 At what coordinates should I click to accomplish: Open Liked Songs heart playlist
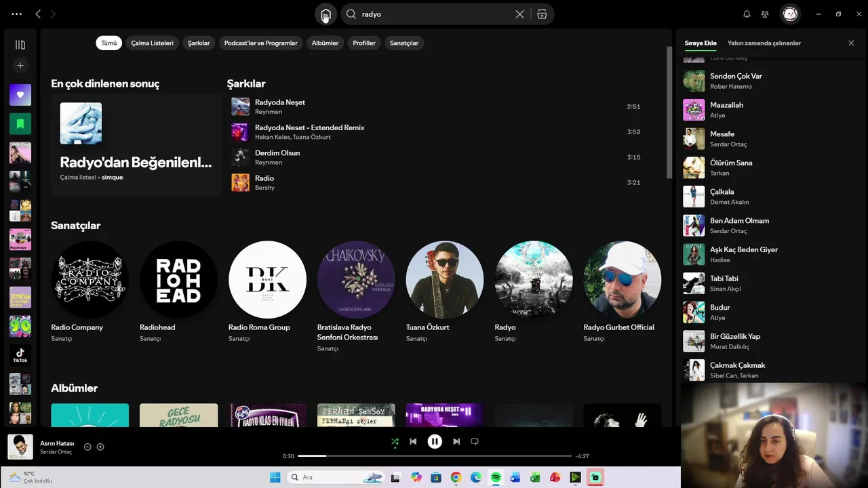20,95
